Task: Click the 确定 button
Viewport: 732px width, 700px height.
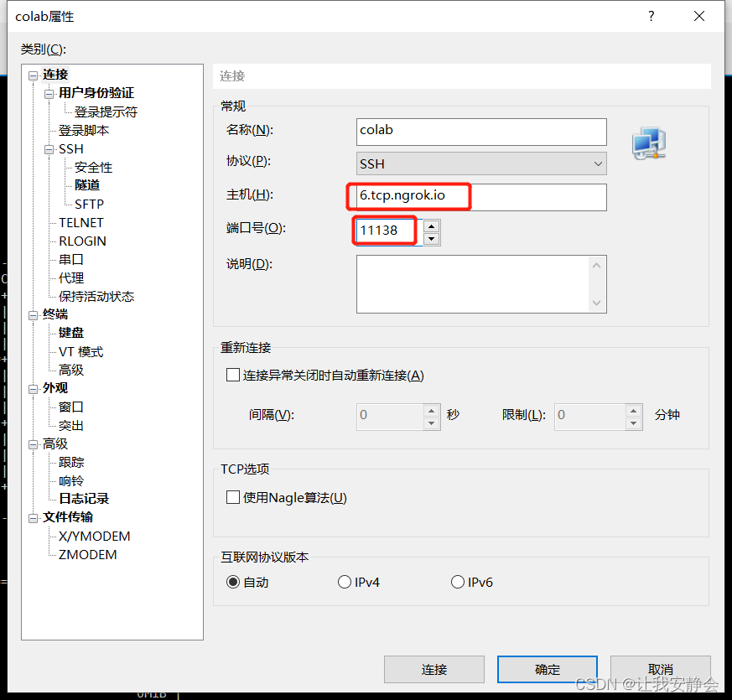Action: [x=548, y=670]
